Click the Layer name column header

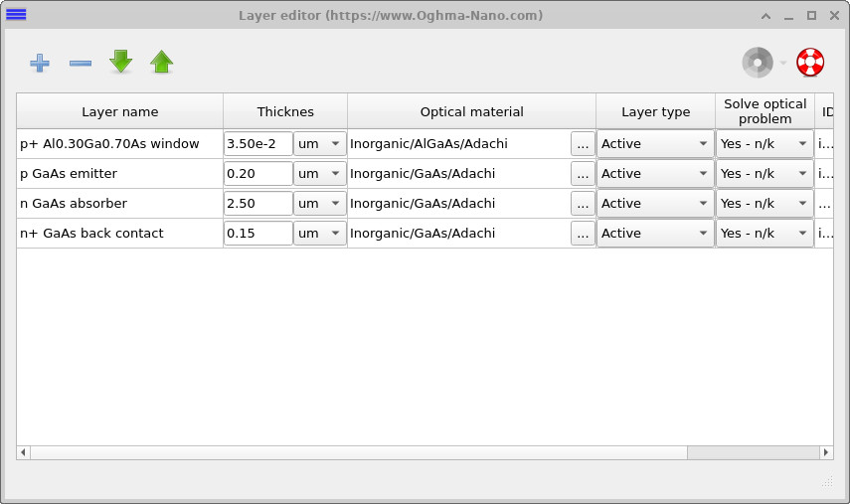pos(120,111)
